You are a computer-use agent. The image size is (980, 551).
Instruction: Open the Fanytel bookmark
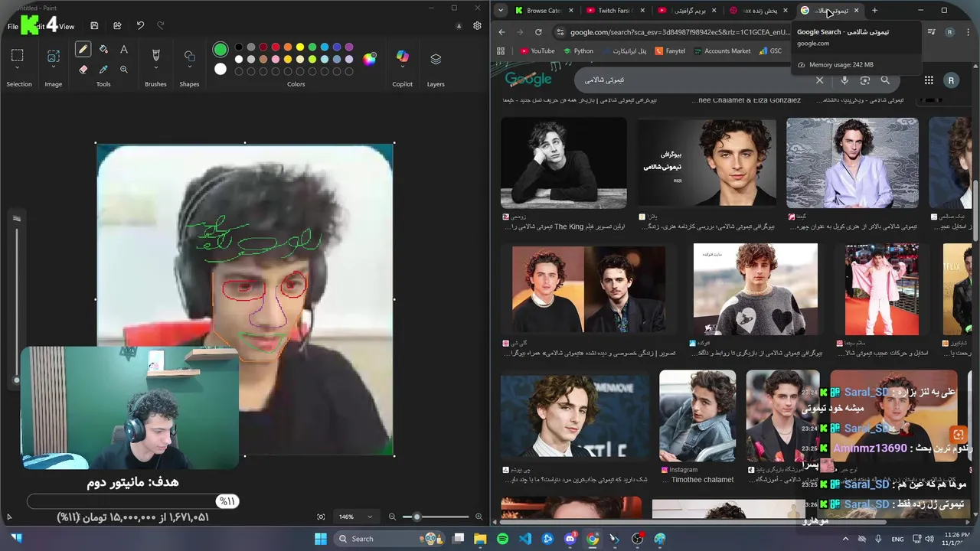(x=670, y=51)
